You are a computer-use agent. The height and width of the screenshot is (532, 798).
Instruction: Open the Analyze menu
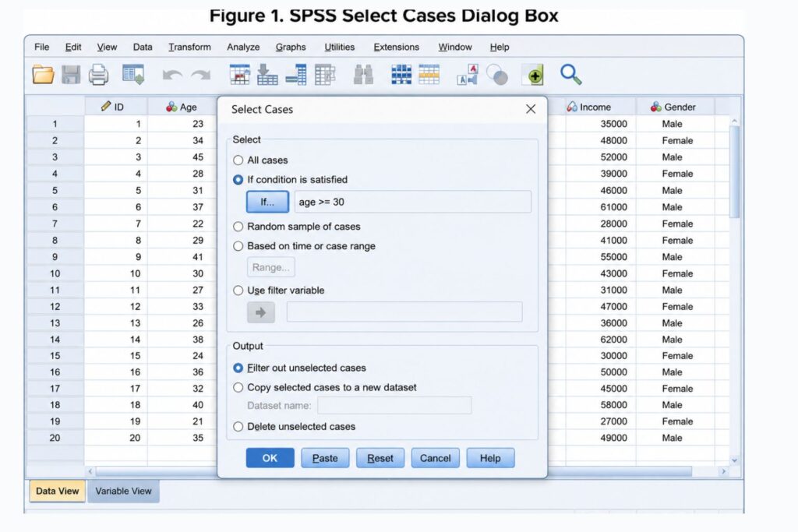(243, 47)
